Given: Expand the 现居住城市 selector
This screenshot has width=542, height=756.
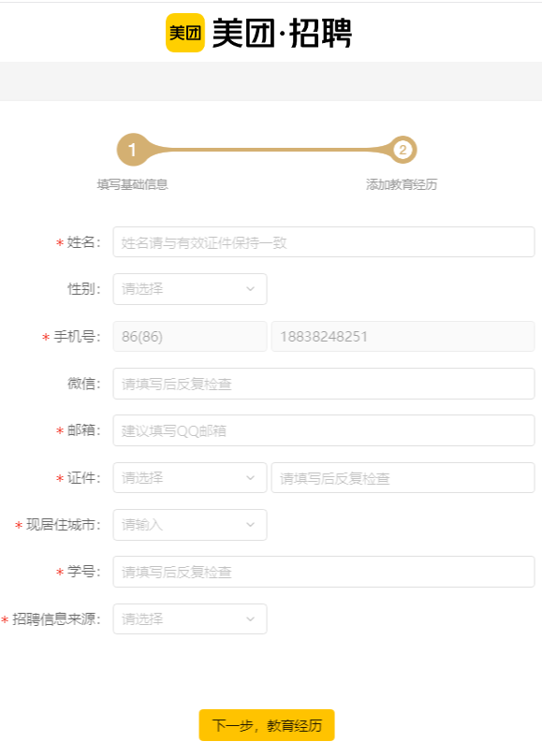Looking at the screenshot, I should 190,525.
